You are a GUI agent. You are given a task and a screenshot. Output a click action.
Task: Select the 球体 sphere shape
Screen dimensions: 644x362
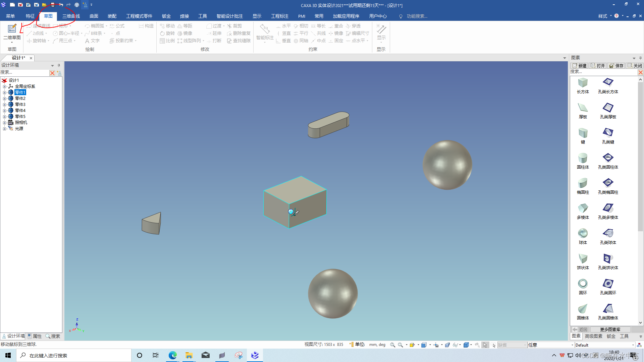pyautogui.click(x=583, y=234)
